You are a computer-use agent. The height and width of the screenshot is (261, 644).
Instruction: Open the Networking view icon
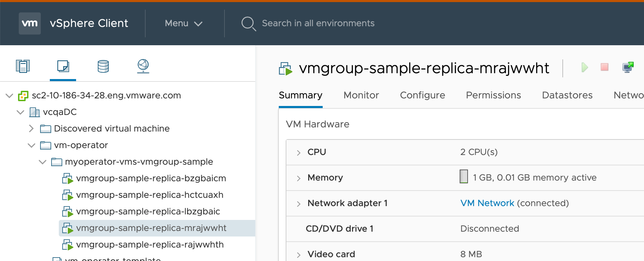pyautogui.click(x=143, y=66)
